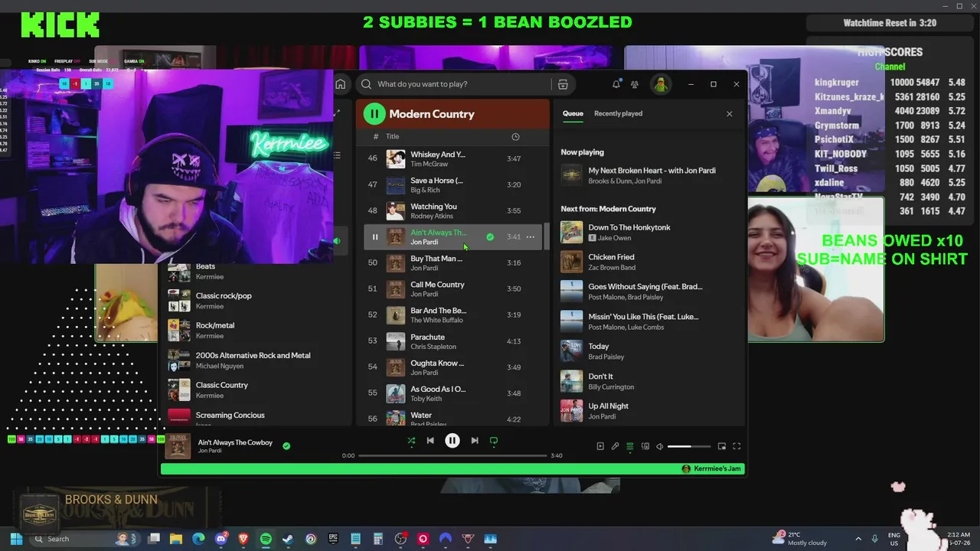Open Jon Pardi artist link under now-playing title
The height and width of the screenshot is (551, 980).
[x=210, y=452]
